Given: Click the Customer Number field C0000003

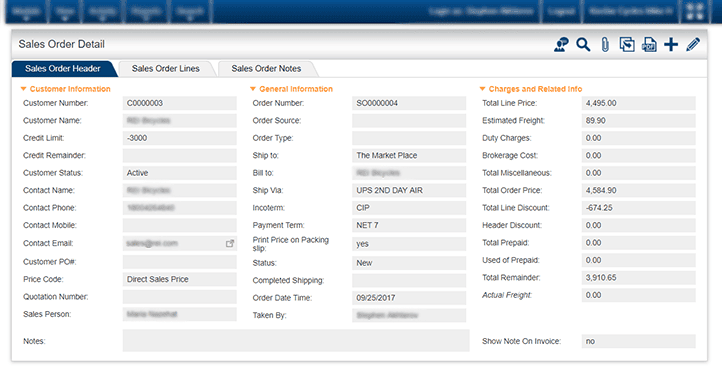Looking at the screenshot, I should pos(180,103).
